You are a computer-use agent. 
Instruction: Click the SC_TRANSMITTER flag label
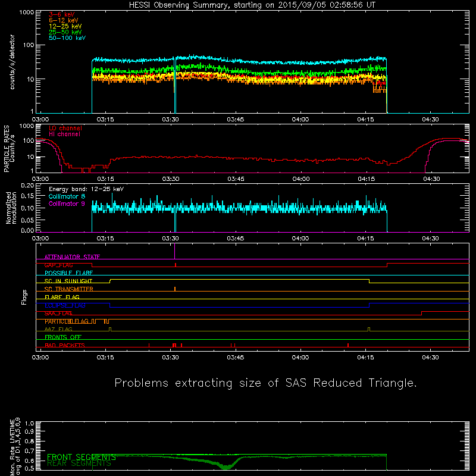coord(69,289)
